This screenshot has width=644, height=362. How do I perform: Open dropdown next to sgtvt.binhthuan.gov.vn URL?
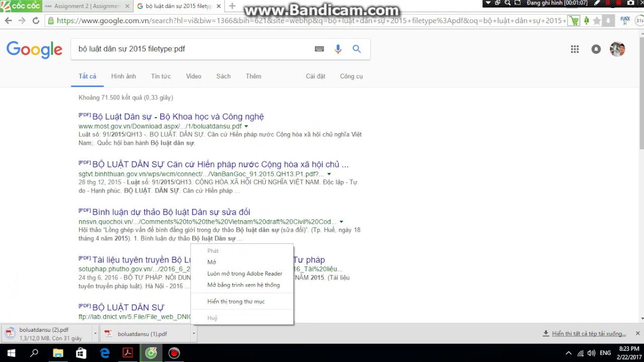(x=329, y=174)
